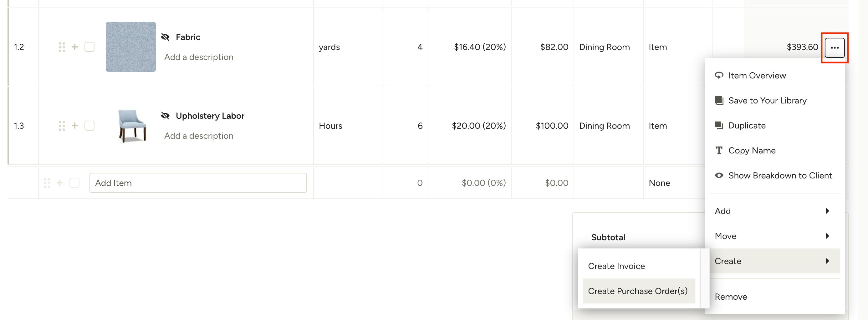This screenshot has height=320, width=868.
Task: Click Remove in the context menu
Action: pyautogui.click(x=731, y=297)
